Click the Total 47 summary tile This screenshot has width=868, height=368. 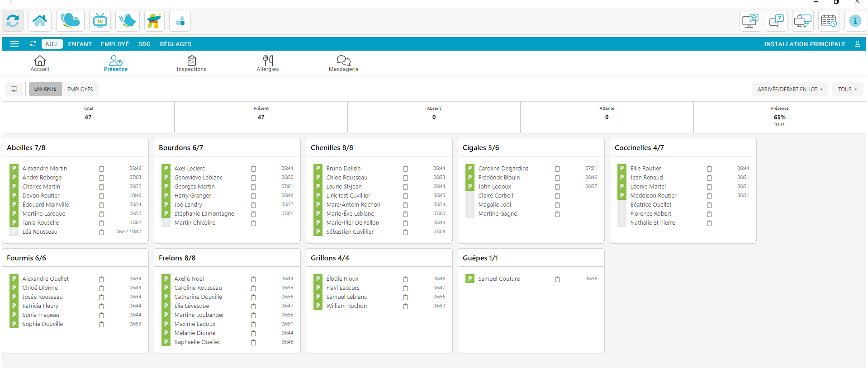tap(88, 117)
